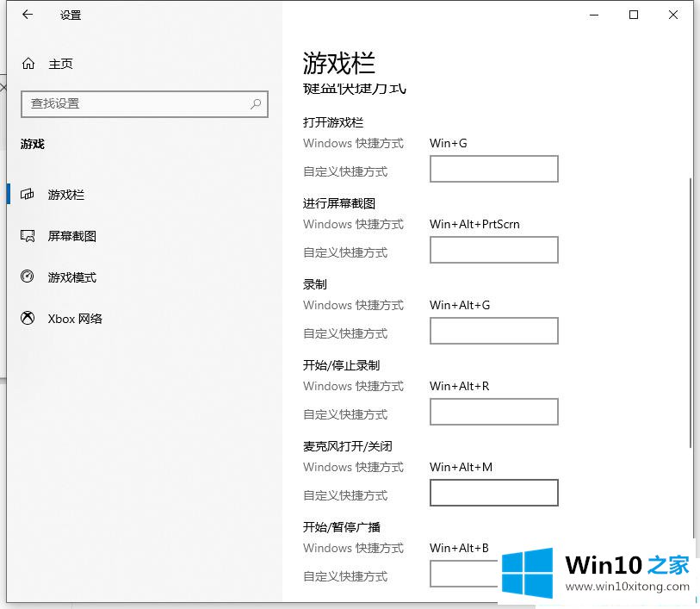Click the 开始/停止录制 section label
This screenshot has width=700, height=609.
pos(341,365)
